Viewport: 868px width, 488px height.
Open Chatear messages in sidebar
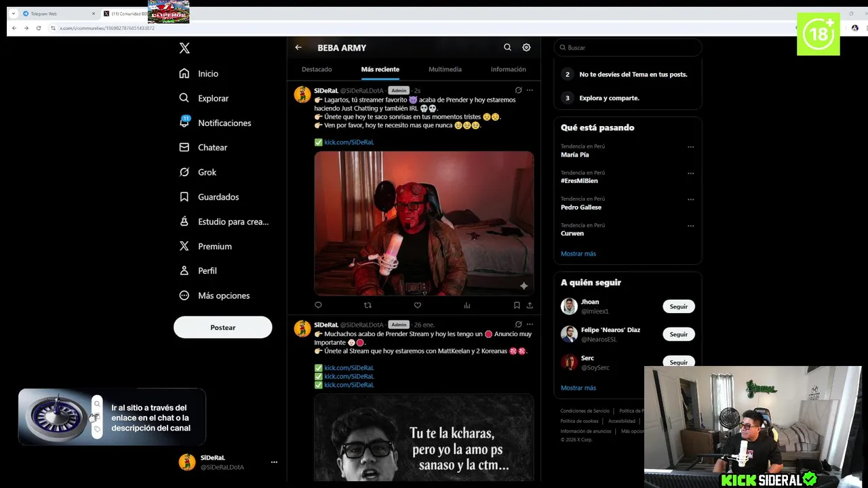click(x=203, y=147)
